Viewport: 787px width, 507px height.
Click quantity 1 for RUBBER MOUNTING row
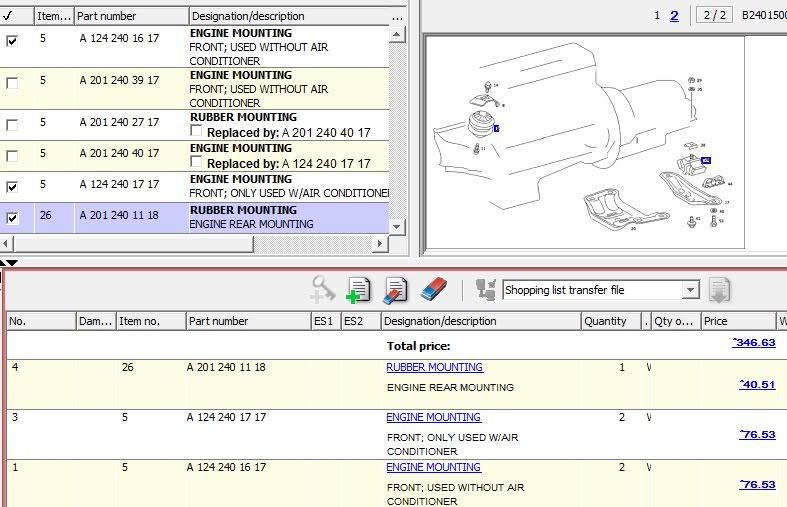622,367
